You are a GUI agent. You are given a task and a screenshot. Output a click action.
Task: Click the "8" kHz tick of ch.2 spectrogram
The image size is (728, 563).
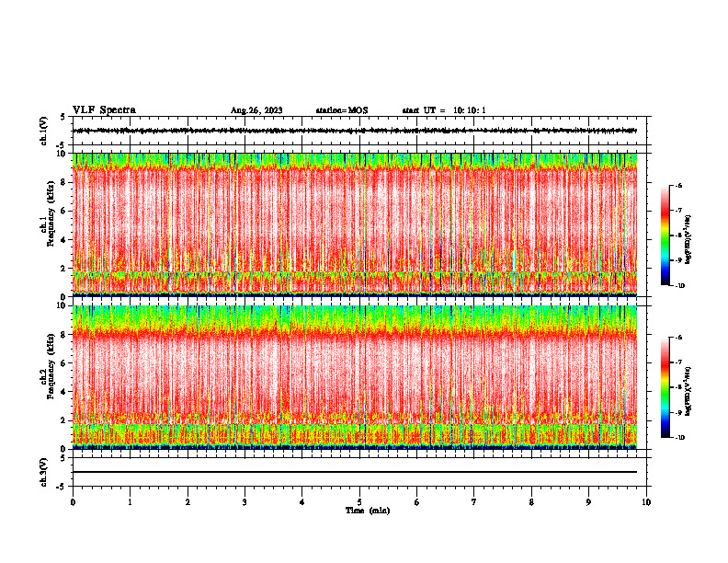(64, 335)
